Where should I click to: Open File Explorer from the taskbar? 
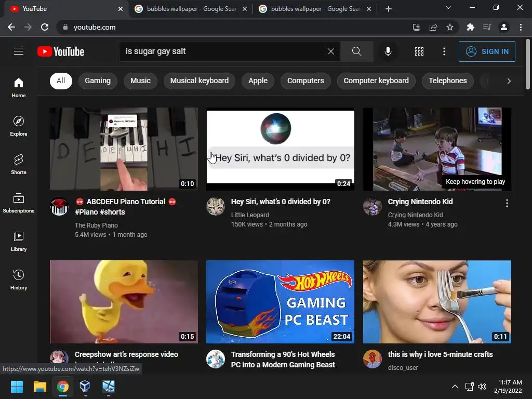point(39,387)
